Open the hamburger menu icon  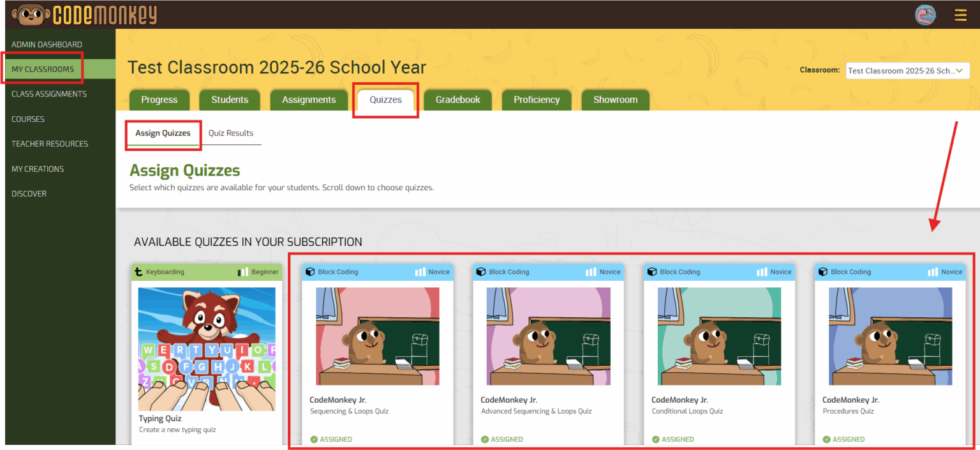point(960,15)
